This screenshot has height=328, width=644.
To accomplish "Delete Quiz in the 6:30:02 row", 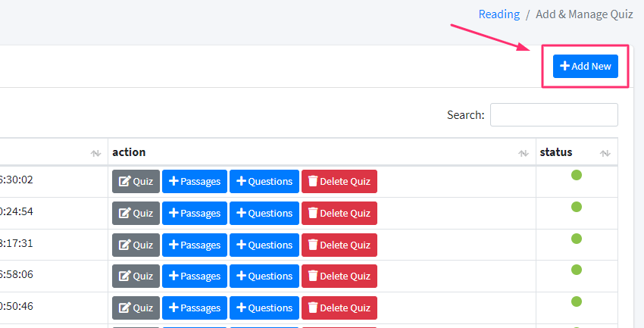I will click(339, 182).
